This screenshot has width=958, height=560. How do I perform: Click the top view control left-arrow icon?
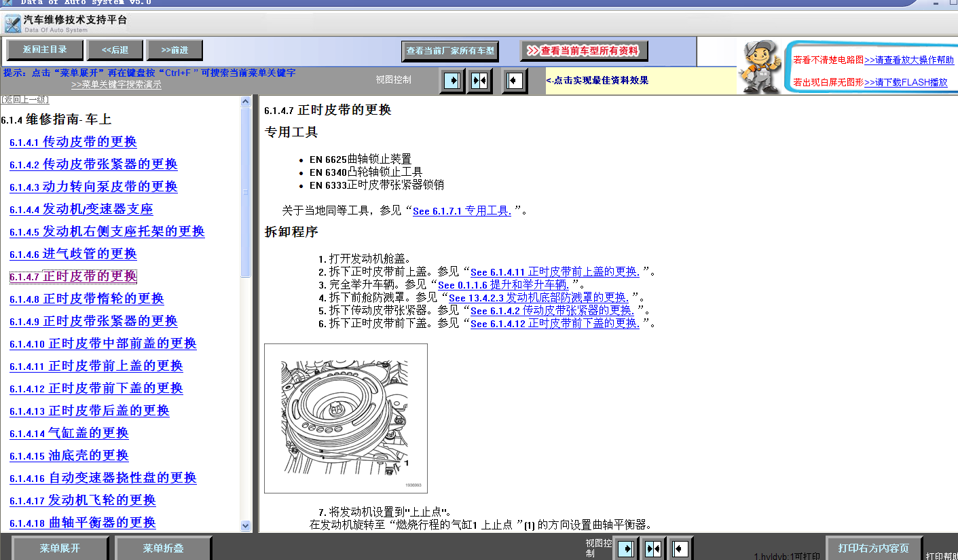515,81
